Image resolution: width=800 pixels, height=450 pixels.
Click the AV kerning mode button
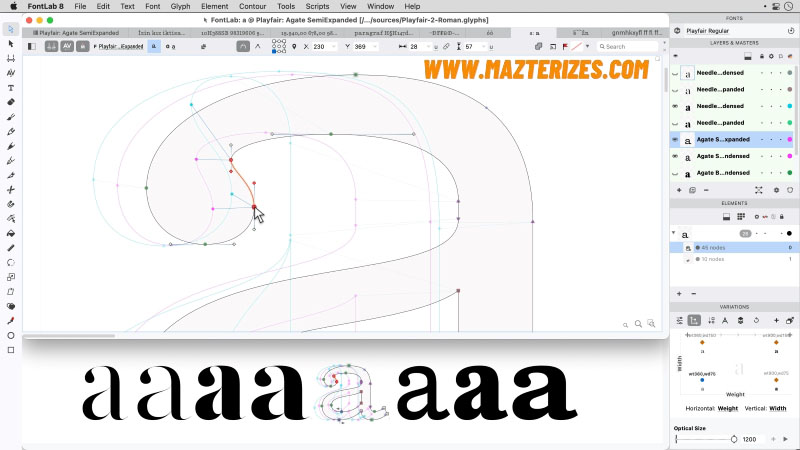67,46
